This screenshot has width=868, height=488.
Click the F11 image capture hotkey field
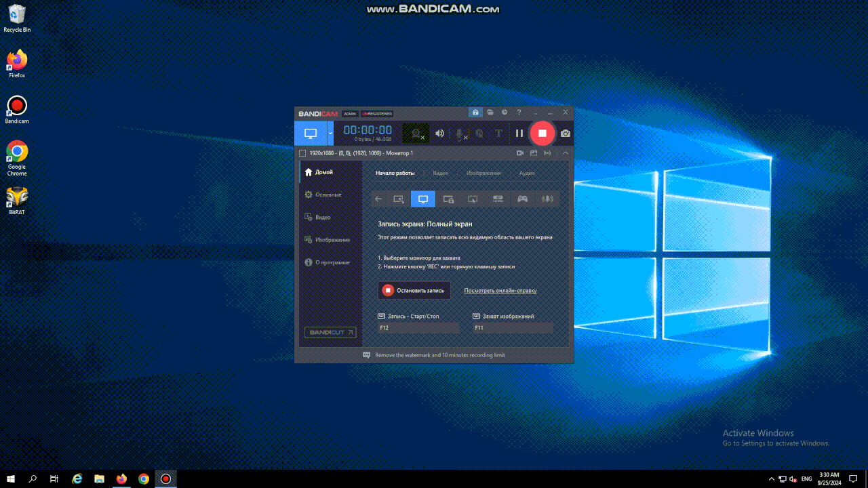513,328
